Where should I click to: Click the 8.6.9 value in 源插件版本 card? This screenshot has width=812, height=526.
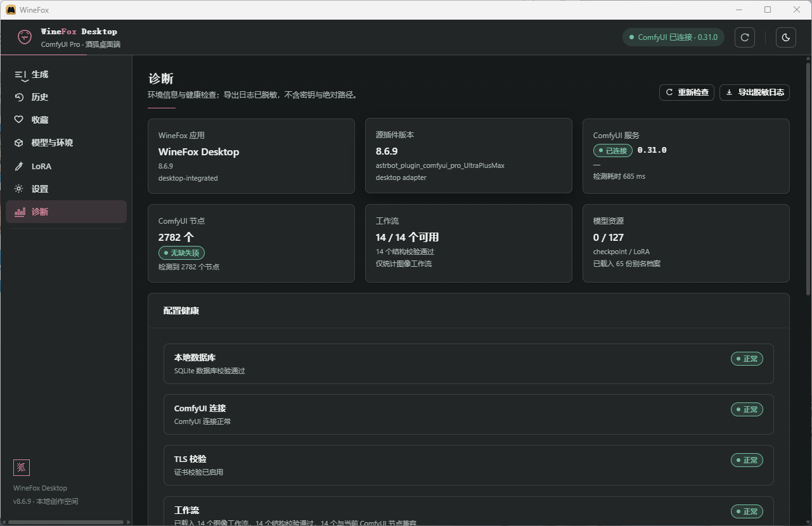387,151
